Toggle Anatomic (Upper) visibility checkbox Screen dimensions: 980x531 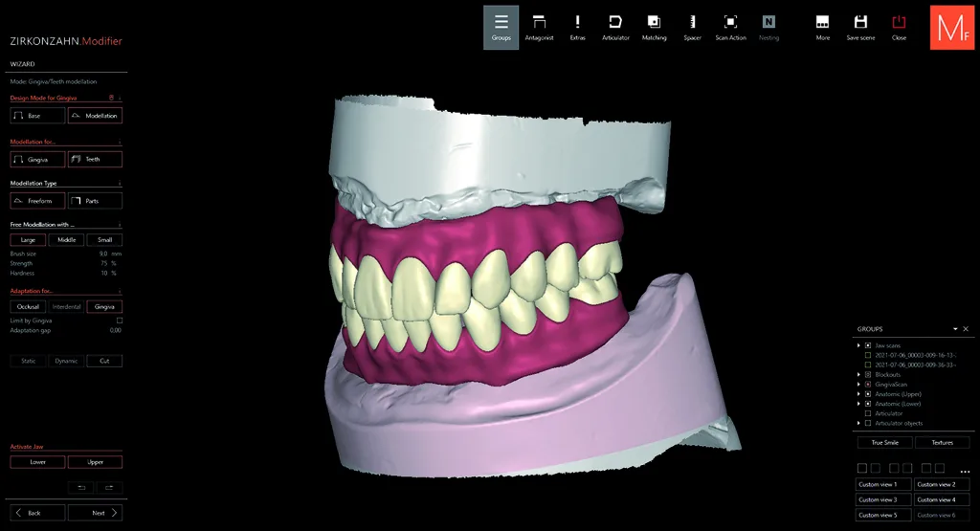(x=867, y=394)
